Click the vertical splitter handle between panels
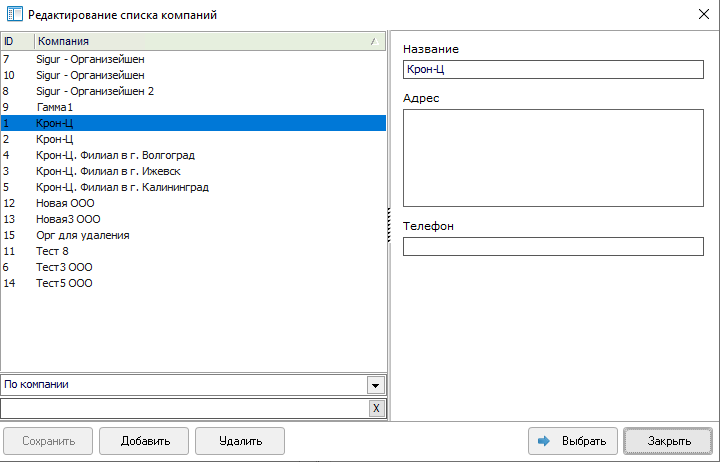721x462 pixels. [x=388, y=225]
